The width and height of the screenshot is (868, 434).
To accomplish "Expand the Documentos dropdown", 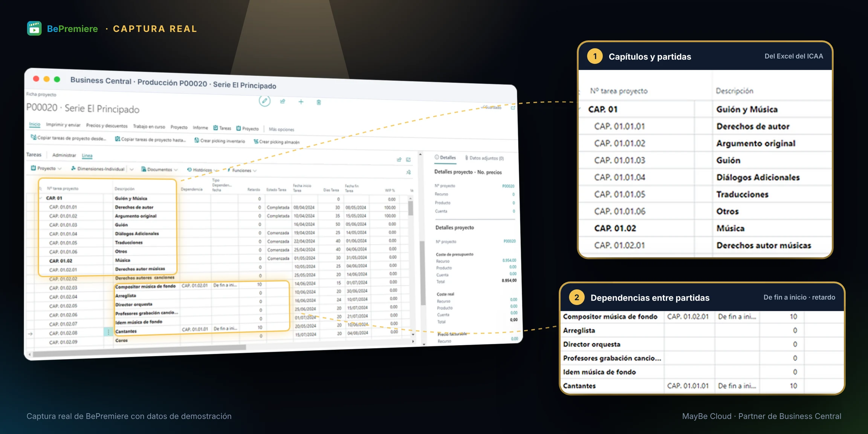I will 159,170.
